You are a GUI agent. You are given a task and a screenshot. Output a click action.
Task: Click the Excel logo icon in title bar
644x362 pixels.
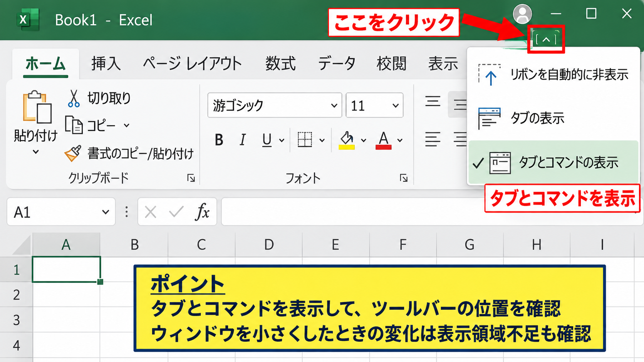coord(28,19)
